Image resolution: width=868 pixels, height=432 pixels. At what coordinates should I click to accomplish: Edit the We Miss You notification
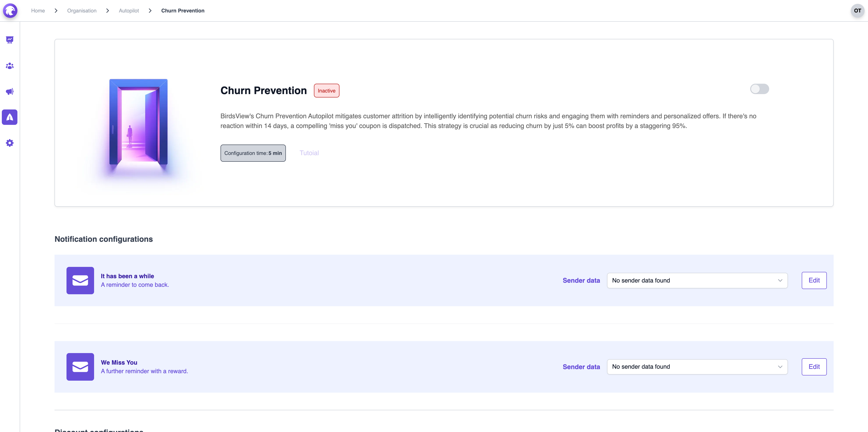click(814, 367)
